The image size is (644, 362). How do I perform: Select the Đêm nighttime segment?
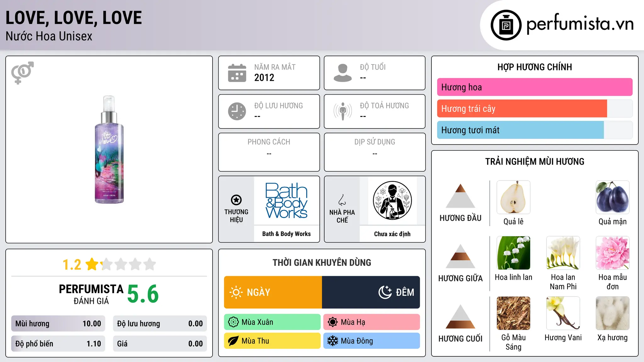tap(371, 292)
